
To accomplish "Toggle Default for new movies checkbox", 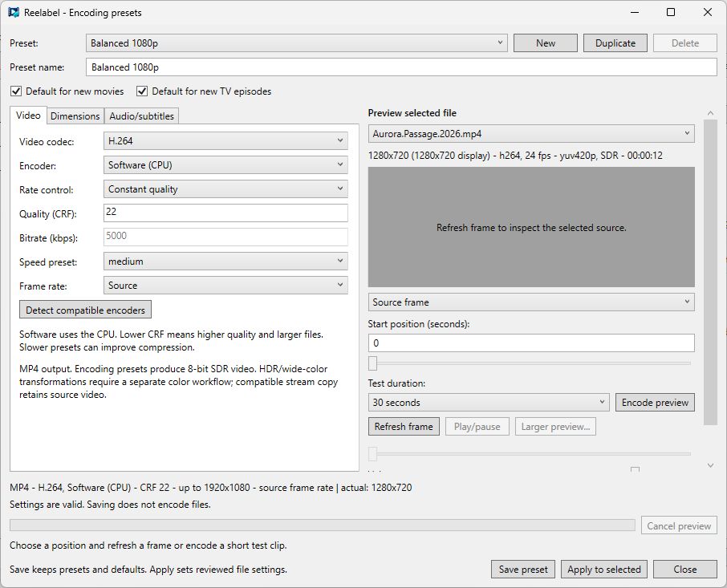I will coord(16,91).
